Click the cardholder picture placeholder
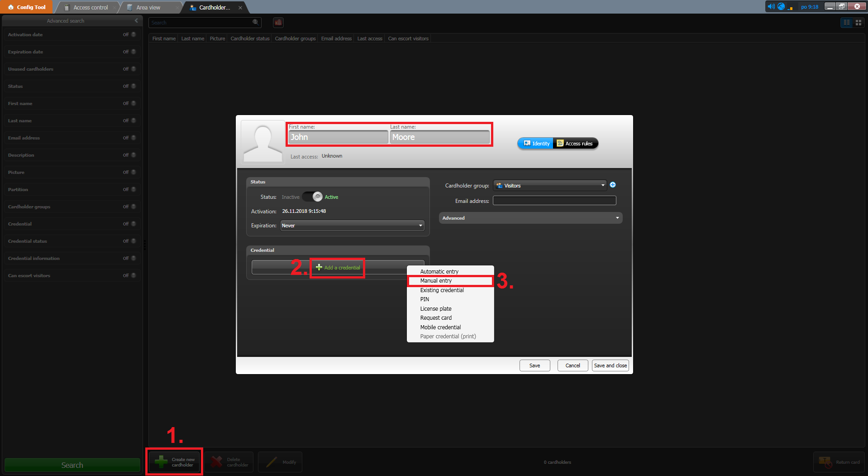The width and height of the screenshot is (868, 476). [x=262, y=142]
